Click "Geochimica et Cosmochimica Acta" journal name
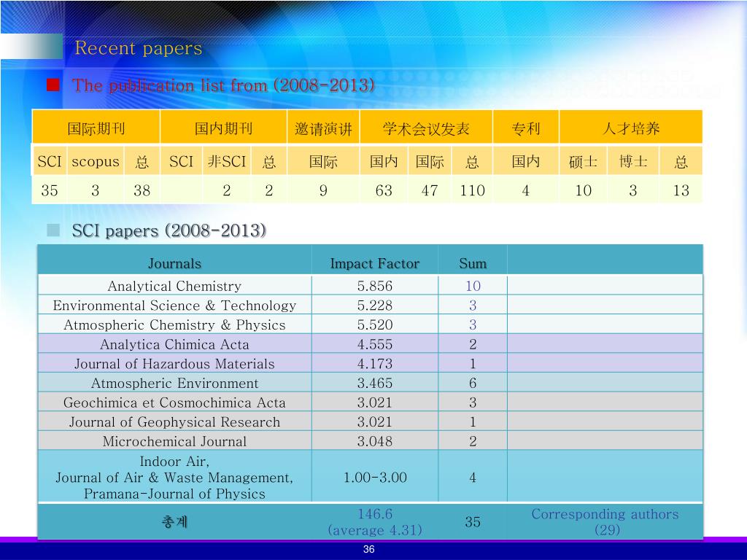 click(x=175, y=402)
